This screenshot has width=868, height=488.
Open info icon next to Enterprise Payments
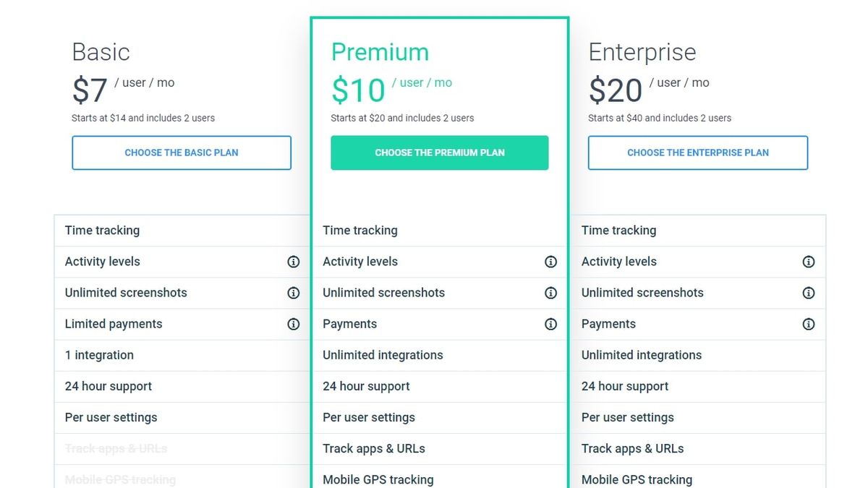(809, 324)
